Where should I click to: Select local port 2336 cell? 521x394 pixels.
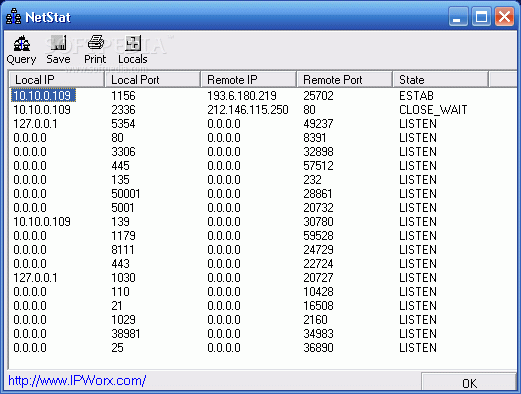[x=123, y=110]
